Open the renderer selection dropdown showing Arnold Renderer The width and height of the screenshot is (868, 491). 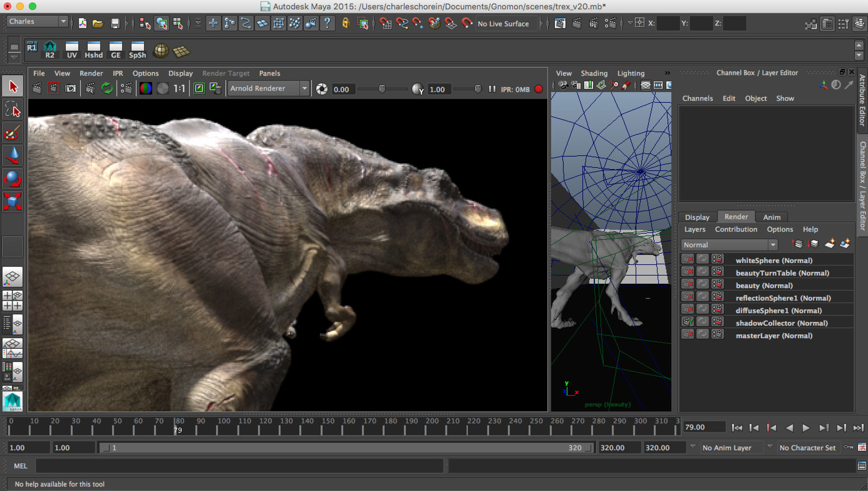tap(304, 88)
